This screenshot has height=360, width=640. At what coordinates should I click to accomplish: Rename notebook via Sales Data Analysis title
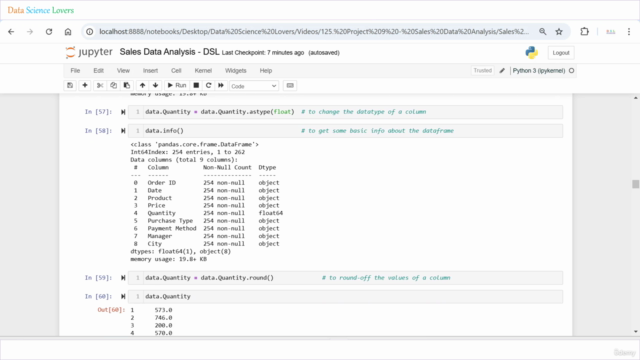[x=169, y=52]
